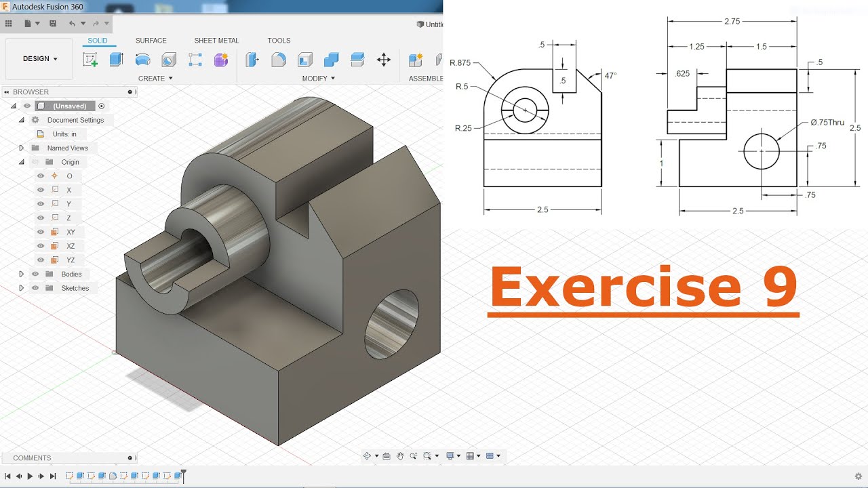Jump to the timeline beginning
Viewport: 868px width, 488px height.
7,476
